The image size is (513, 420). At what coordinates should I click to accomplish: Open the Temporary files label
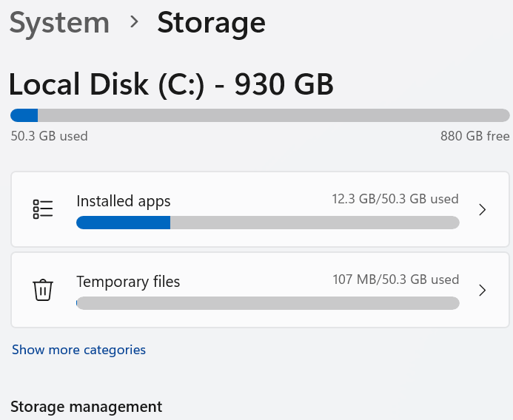click(128, 282)
